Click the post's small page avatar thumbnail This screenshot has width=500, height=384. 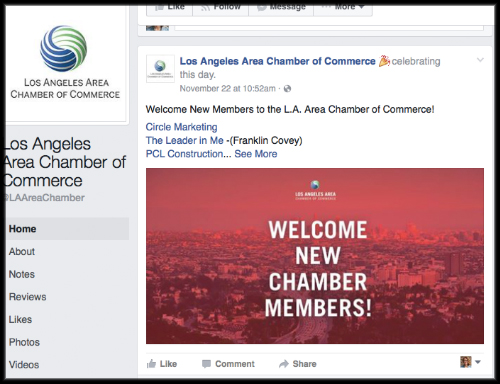(x=160, y=69)
